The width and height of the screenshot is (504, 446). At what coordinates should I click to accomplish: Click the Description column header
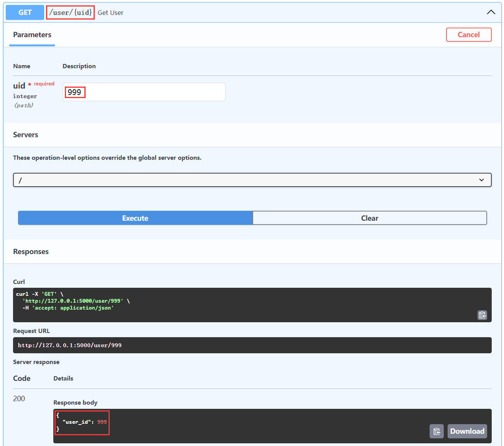(x=79, y=66)
